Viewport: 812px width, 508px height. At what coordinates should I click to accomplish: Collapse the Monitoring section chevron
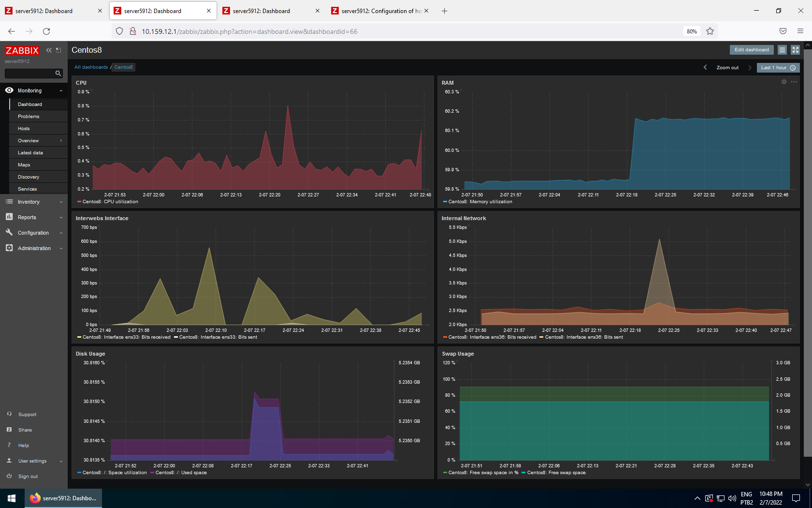click(61, 90)
